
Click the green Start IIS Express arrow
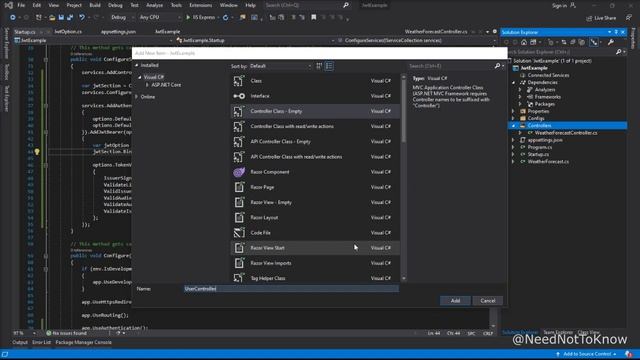click(188, 18)
